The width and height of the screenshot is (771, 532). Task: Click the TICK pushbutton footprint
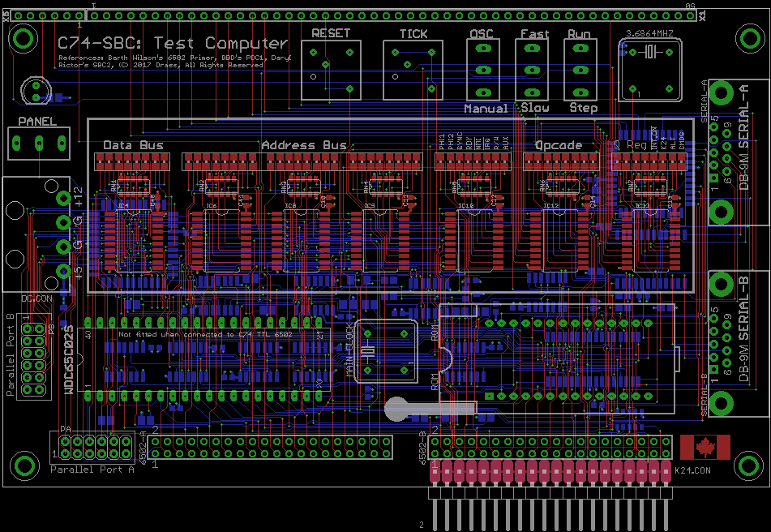click(413, 71)
